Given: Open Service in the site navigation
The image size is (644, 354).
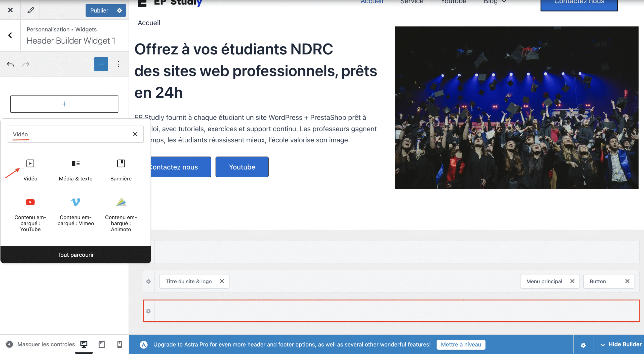Looking at the screenshot, I should (x=412, y=2).
